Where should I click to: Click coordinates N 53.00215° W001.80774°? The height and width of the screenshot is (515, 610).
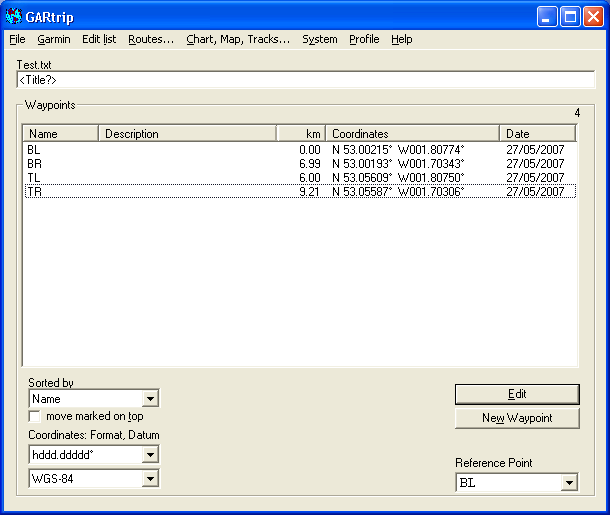tap(398, 150)
